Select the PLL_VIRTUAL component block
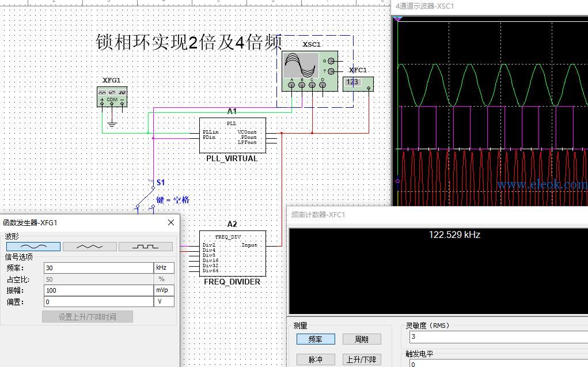The width and height of the screenshot is (588, 367). pyautogui.click(x=233, y=135)
